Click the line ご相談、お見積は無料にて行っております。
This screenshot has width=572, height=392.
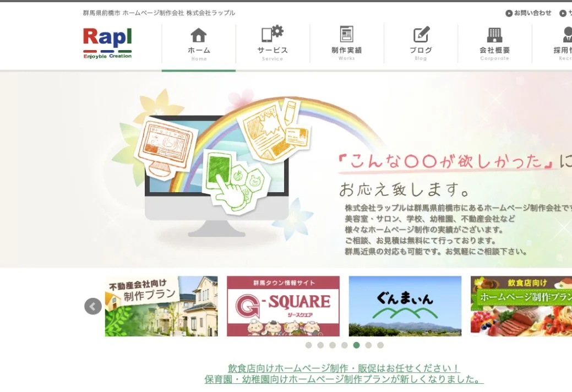pyautogui.click(x=420, y=241)
